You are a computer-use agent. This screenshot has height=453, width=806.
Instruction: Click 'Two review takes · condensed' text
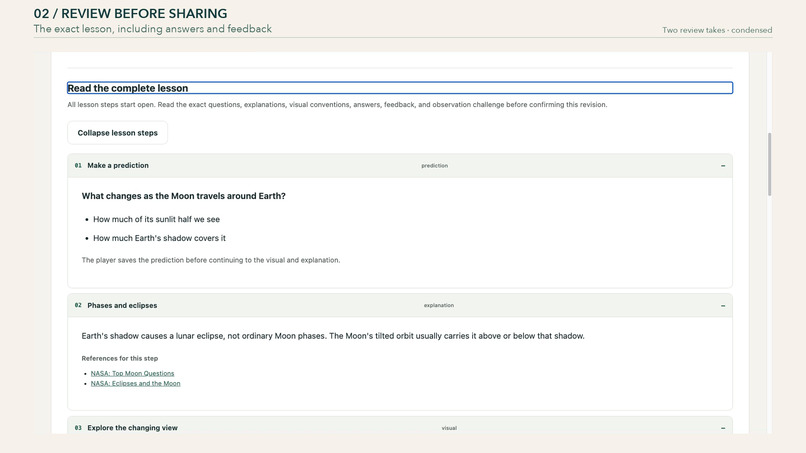point(717,30)
